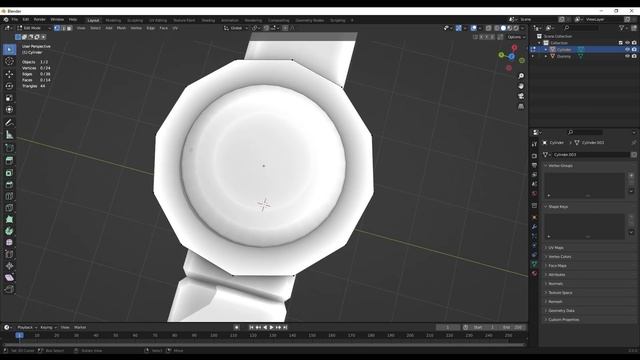This screenshot has width=640, height=360.
Task: Hide the Dummy object in viewport
Action: (627, 56)
